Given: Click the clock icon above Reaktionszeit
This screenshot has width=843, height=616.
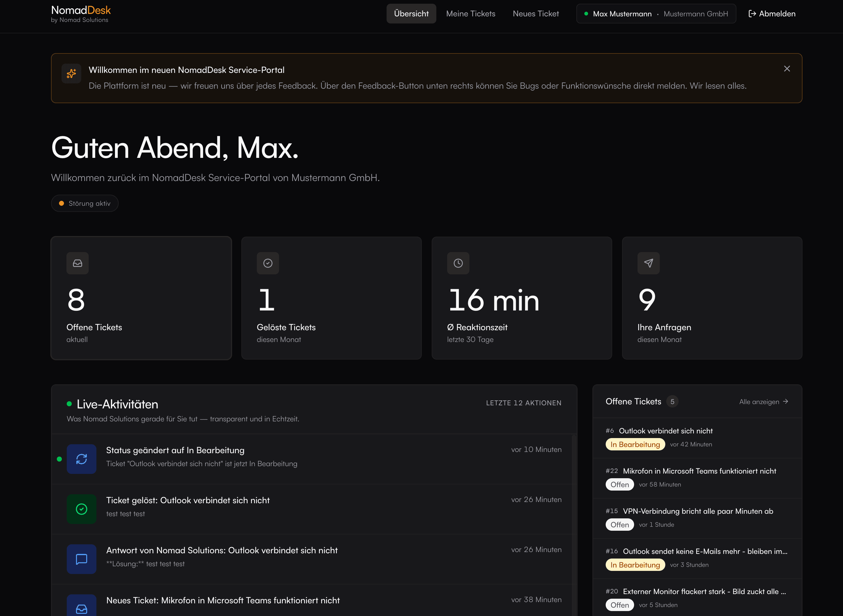Looking at the screenshot, I should pos(458,263).
